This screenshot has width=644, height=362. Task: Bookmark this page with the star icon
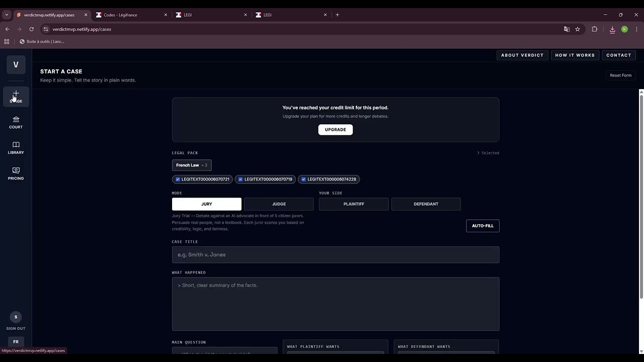click(x=578, y=29)
